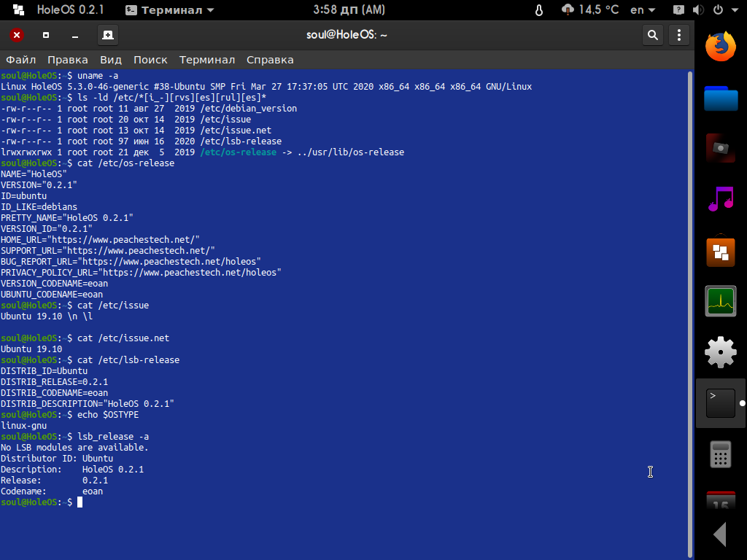The height and width of the screenshot is (560, 747).
Task: Open the calculator dock icon
Action: click(x=720, y=454)
